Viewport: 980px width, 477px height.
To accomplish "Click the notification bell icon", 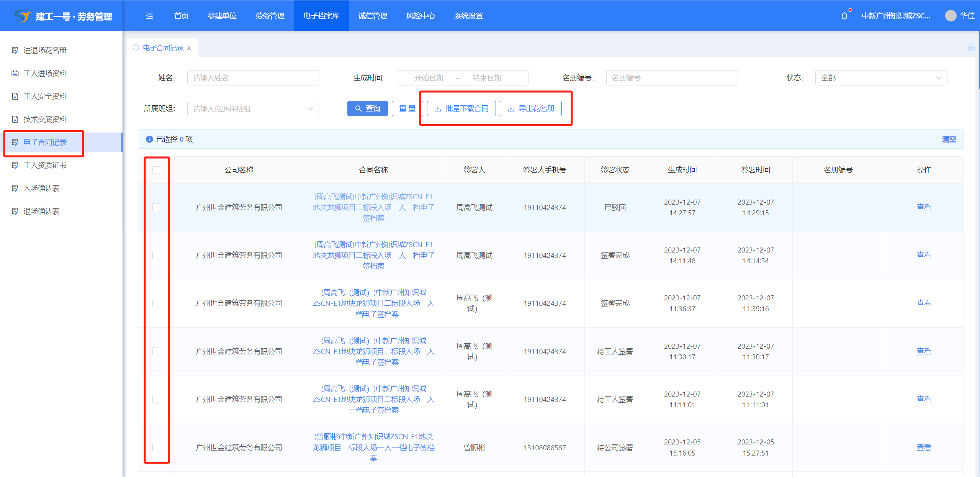I will 844,16.
